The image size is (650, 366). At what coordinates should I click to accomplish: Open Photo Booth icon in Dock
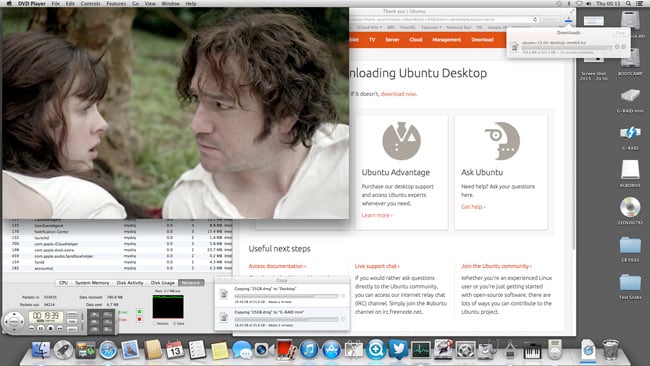point(286,350)
